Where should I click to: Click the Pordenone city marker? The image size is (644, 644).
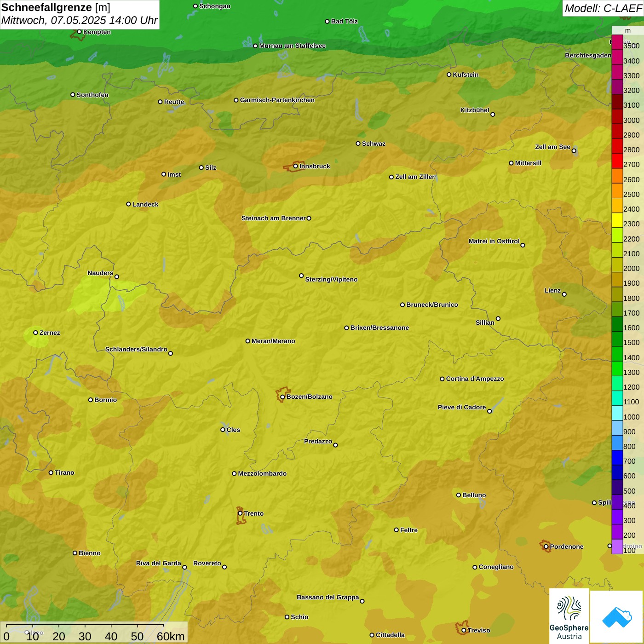pos(546,547)
